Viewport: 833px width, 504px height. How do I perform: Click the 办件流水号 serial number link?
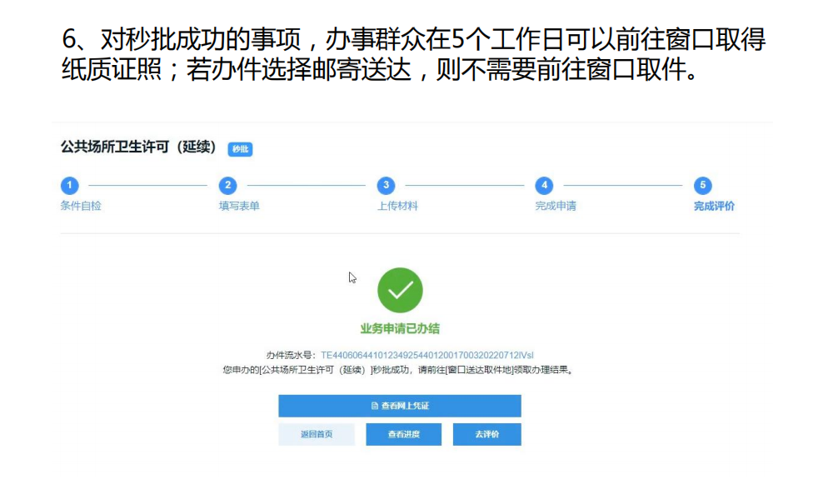pyautogui.click(x=427, y=355)
